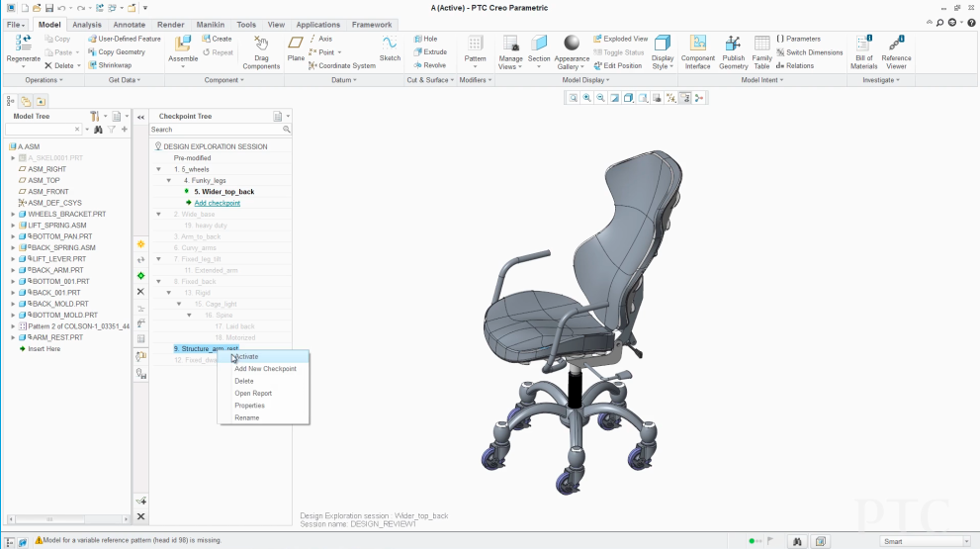Insert a datum Axis
Viewport: 980px width, 549px height.
pos(320,39)
